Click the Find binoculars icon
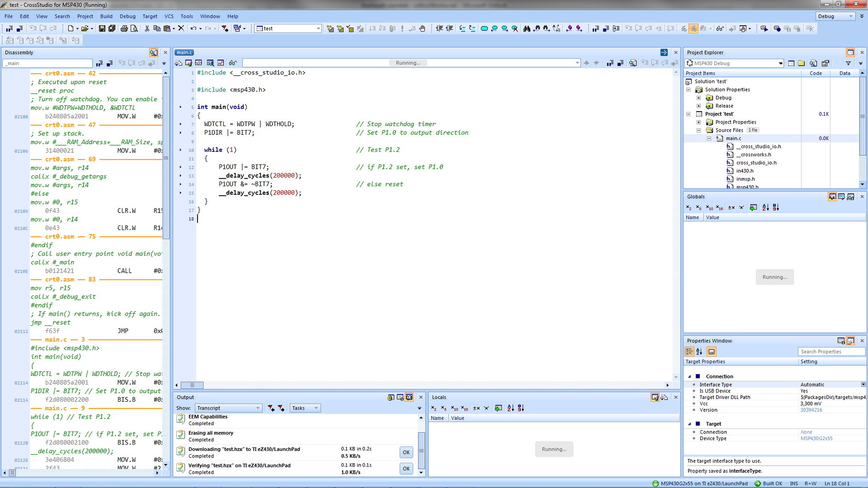The width and height of the screenshot is (868, 488). tap(527, 29)
